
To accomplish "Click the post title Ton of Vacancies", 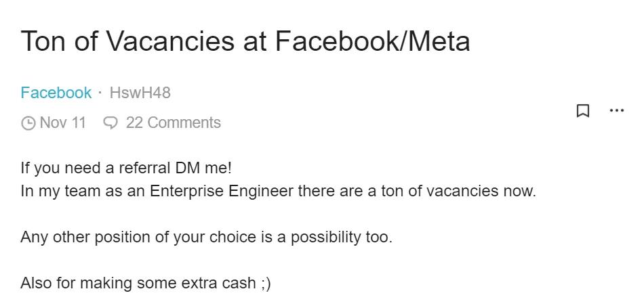I will pyautogui.click(x=245, y=41).
